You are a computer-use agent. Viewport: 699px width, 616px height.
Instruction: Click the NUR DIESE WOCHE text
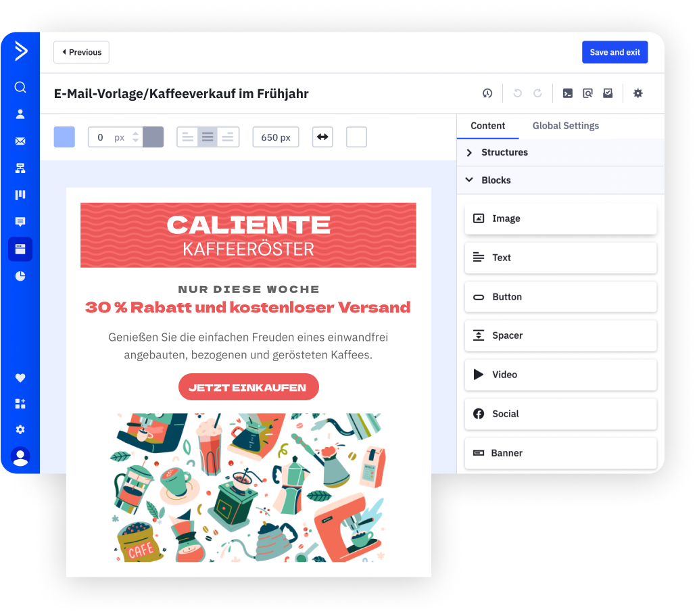[x=248, y=289]
